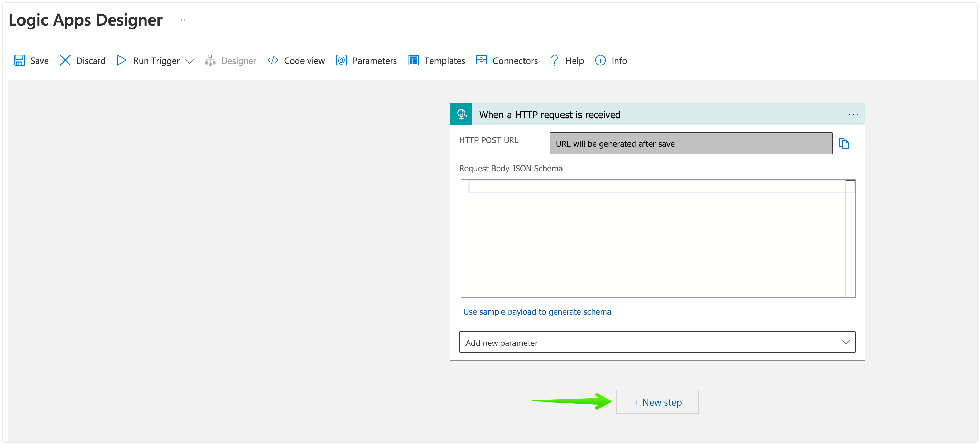
Task: Click the Save floppy disk icon
Action: point(19,60)
